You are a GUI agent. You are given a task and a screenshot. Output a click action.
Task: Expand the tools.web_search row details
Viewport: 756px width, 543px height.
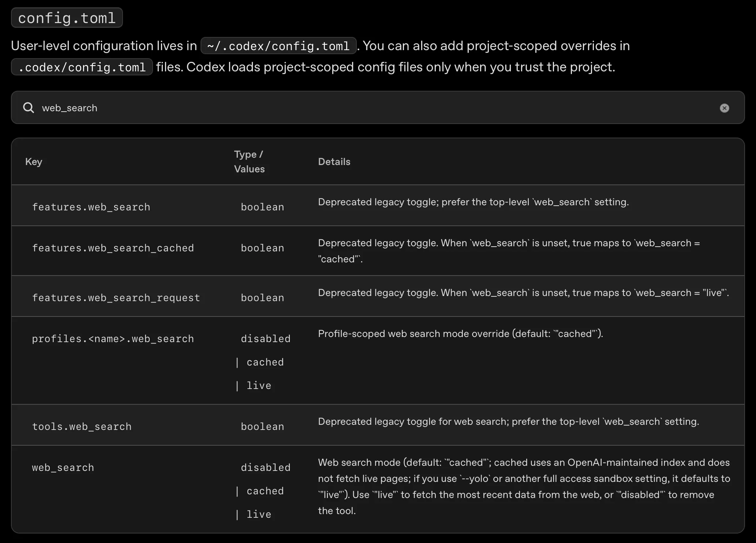tap(82, 426)
